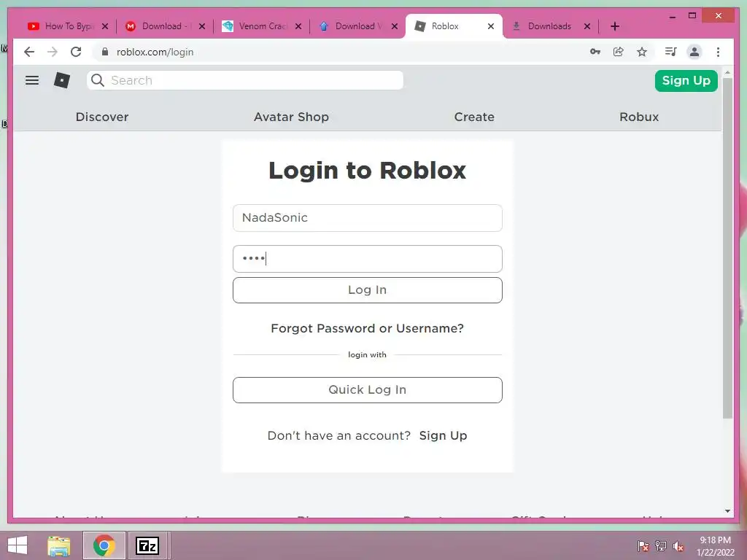Click the page vertical scrollbar thumb

[x=727, y=248]
